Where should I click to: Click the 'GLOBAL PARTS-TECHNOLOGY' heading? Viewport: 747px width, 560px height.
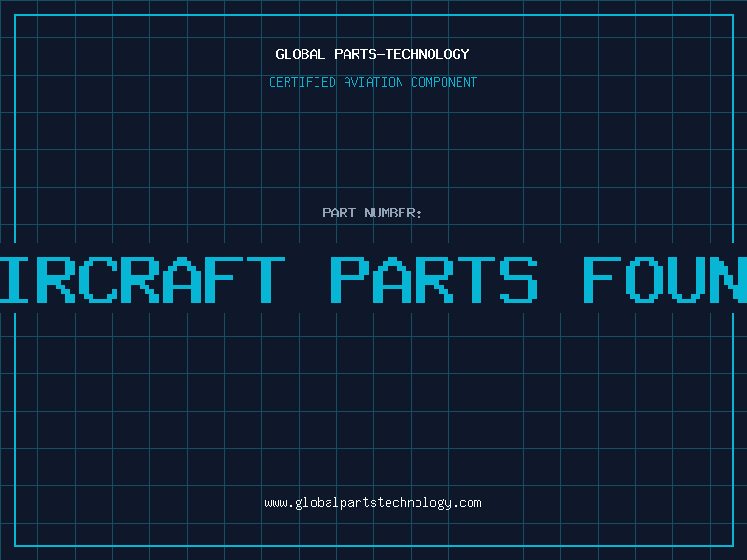pyautogui.click(x=373, y=54)
